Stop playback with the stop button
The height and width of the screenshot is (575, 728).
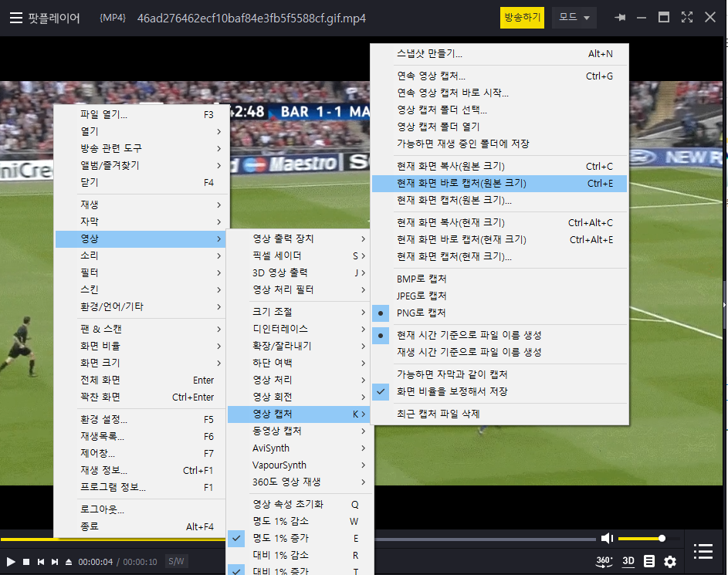click(26, 562)
